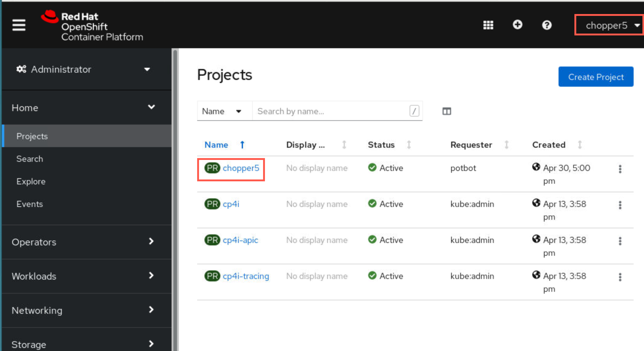Click the Display name column header text
644x351 pixels.
305,145
